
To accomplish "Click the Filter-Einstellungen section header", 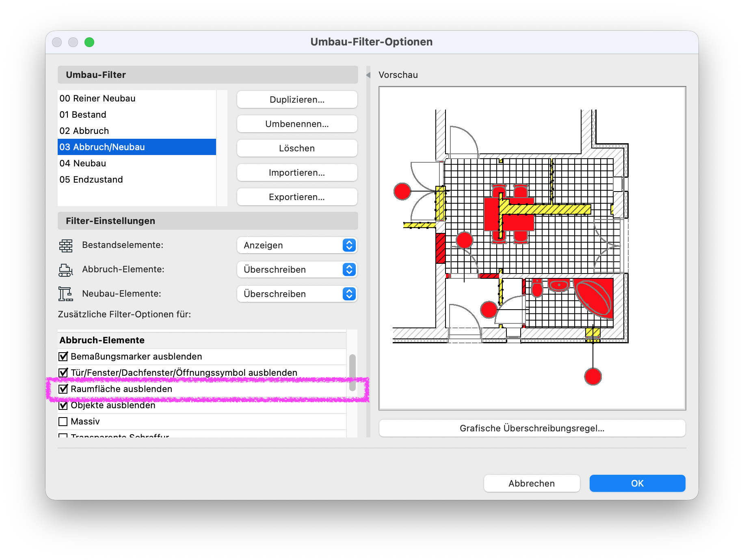I will pos(208,221).
